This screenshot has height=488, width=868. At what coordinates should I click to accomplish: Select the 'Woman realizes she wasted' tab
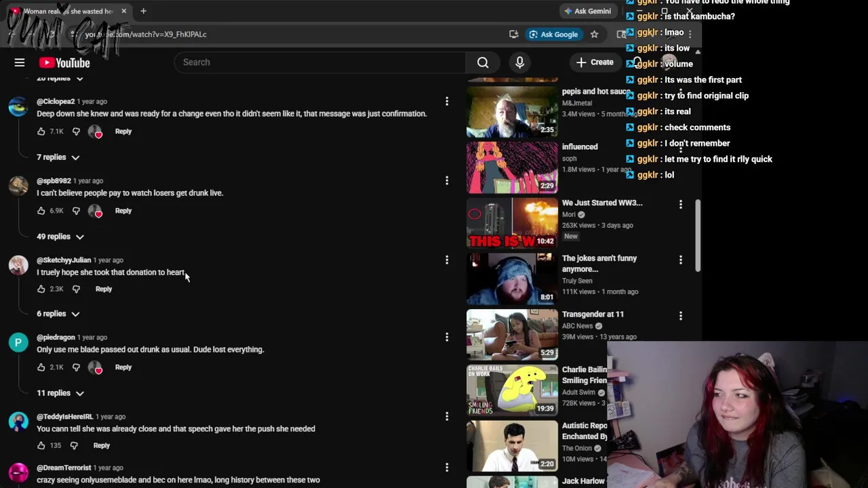[x=68, y=11]
